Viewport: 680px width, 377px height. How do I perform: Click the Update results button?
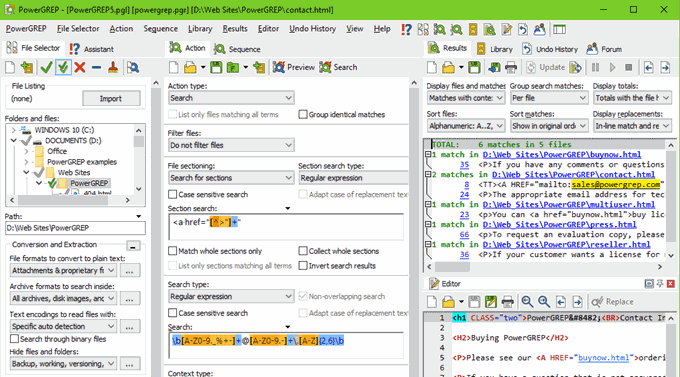coord(546,67)
